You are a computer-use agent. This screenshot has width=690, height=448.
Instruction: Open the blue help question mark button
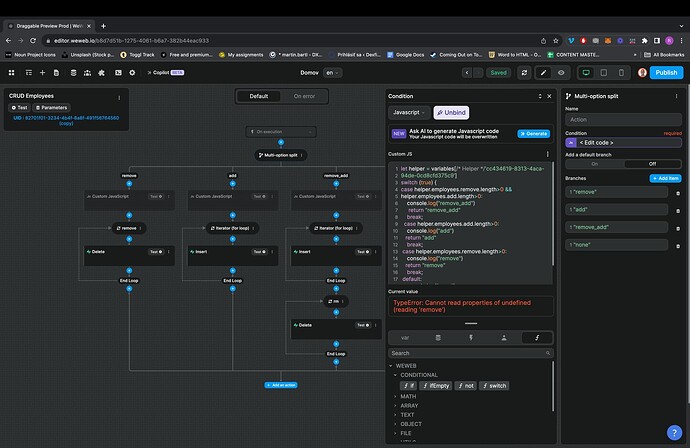(674, 433)
